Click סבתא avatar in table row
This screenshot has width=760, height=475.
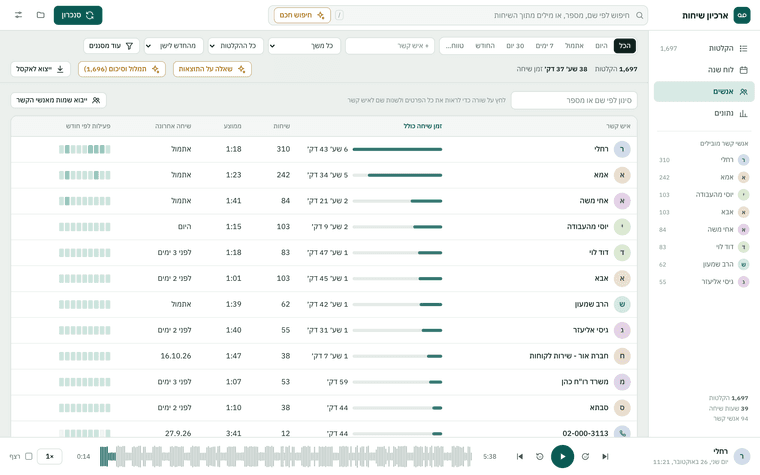622,408
